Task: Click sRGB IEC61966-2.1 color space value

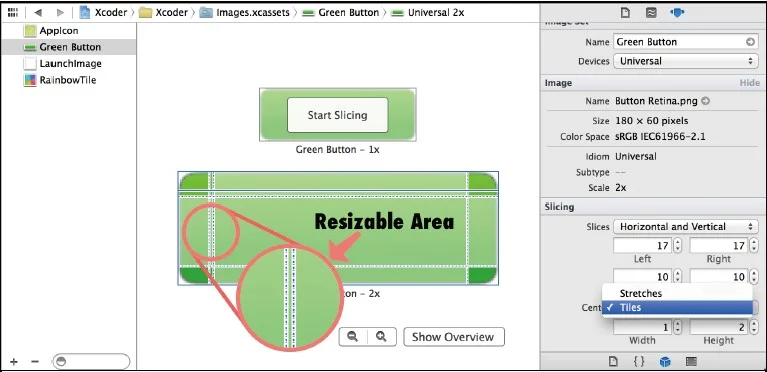Action: click(660, 137)
